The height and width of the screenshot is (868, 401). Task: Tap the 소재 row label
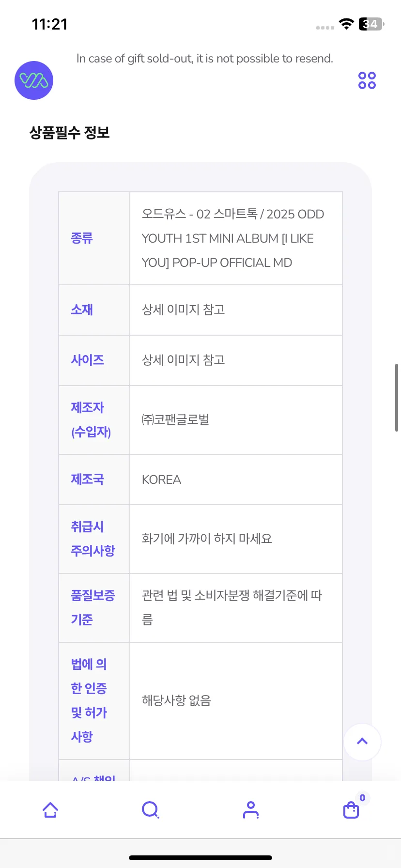(x=82, y=310)
